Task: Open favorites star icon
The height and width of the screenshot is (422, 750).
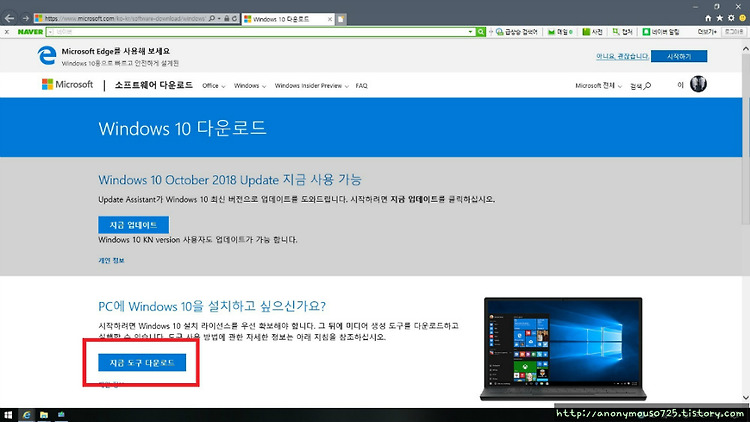Action: click(719, 18)
